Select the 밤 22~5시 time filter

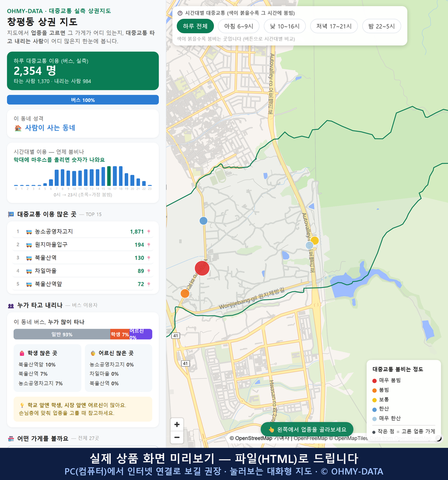[x=381, y=26]
